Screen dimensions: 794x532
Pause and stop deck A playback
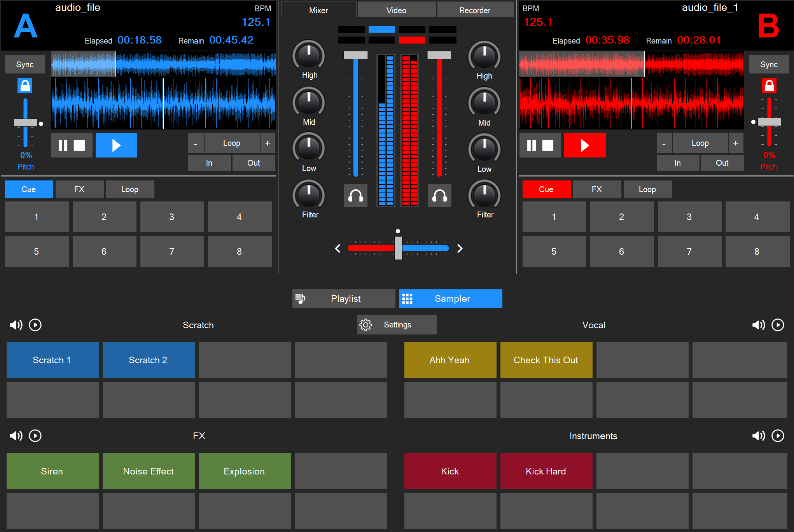coord(72,145)
